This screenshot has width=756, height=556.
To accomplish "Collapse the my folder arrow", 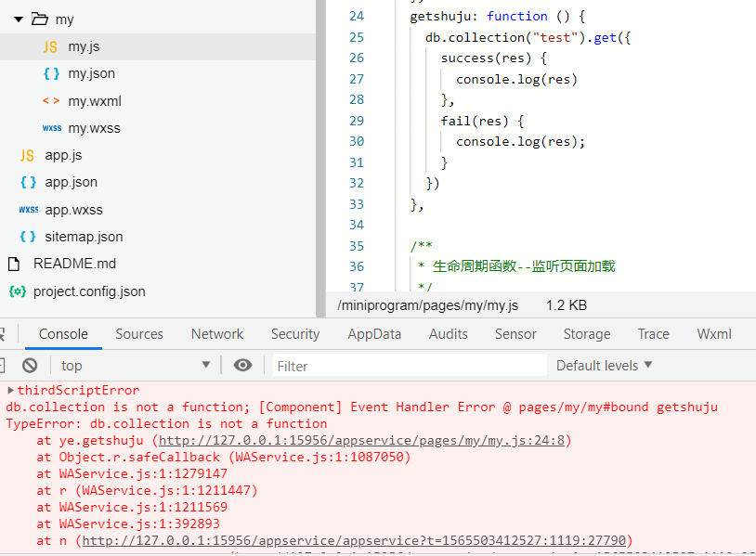I will pos(19,19).
